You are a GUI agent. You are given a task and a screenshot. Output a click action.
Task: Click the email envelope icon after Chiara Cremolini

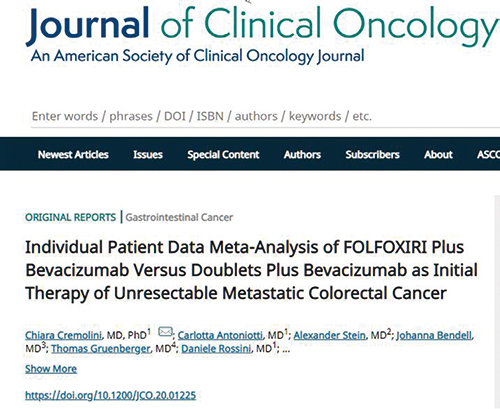165,332
